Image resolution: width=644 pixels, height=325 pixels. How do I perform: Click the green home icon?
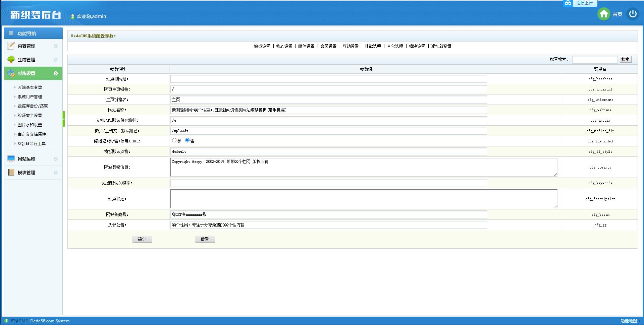[604, 14]
